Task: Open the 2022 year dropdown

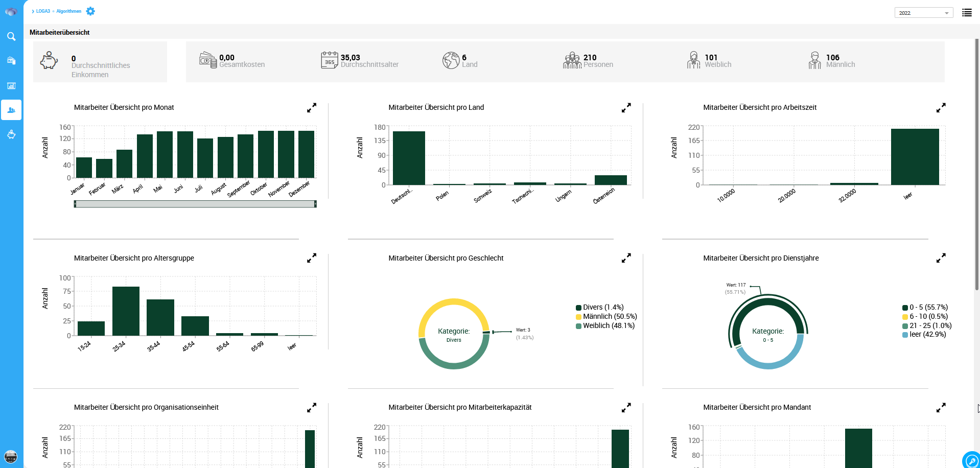Action: point(923,12)
